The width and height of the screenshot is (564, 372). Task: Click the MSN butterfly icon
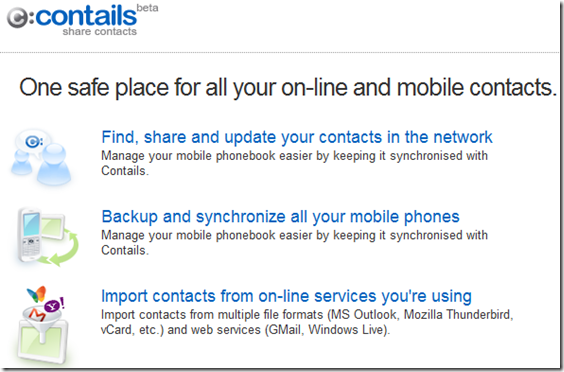(37, 294)
